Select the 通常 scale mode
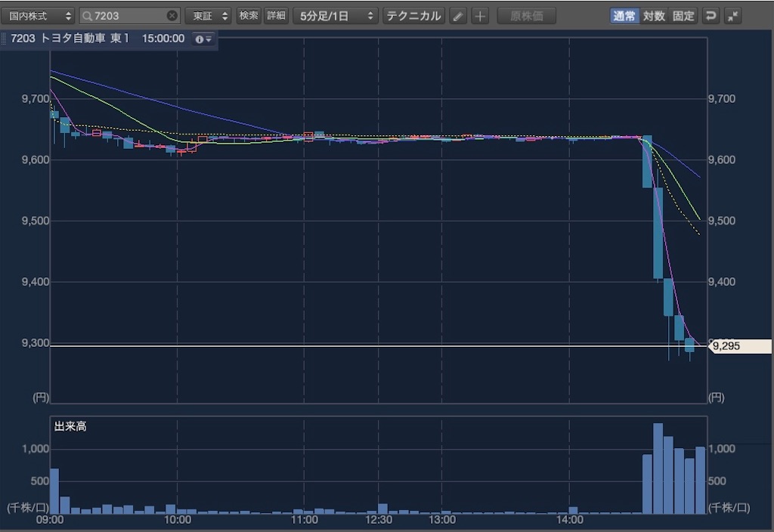 [624, 16]
